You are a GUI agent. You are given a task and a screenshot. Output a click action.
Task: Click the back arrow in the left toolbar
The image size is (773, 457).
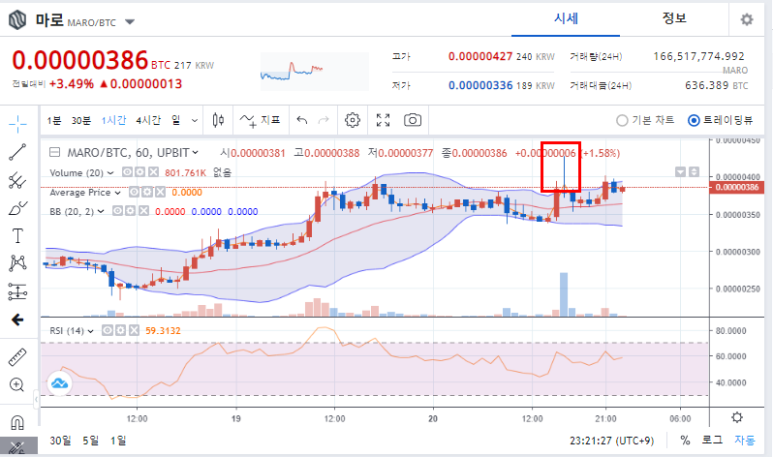pyautogui.click(x=17, y=320)
